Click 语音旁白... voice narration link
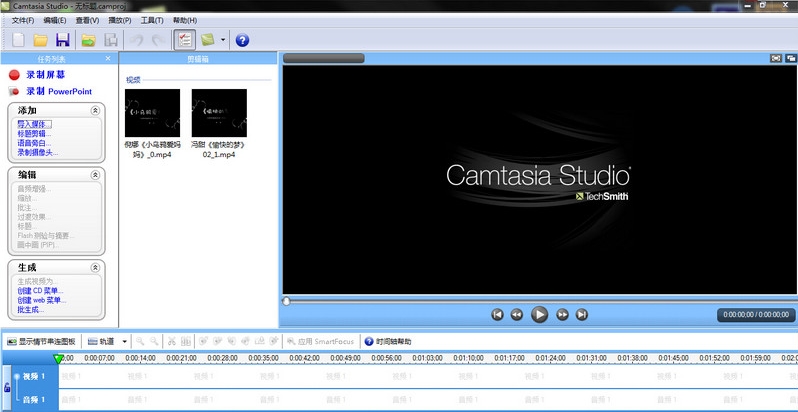Viewport: 798px width, 412px height. click(x=34, y=143)
